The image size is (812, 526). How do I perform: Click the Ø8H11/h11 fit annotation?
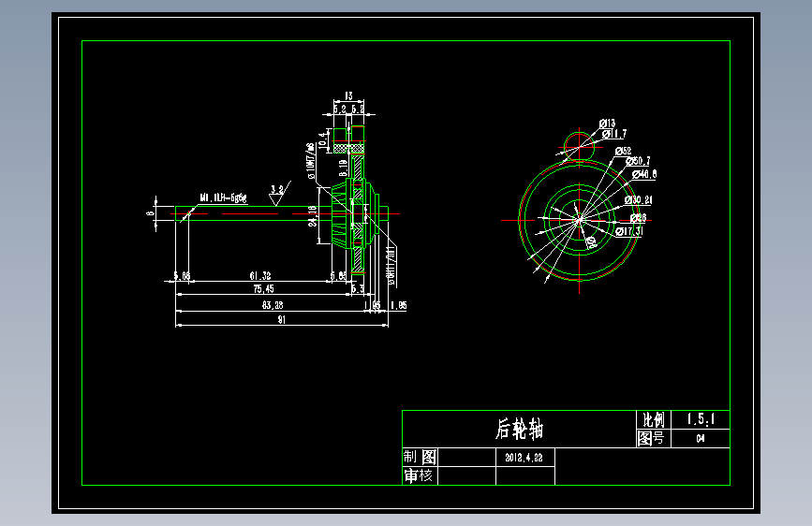click(392, 266)
